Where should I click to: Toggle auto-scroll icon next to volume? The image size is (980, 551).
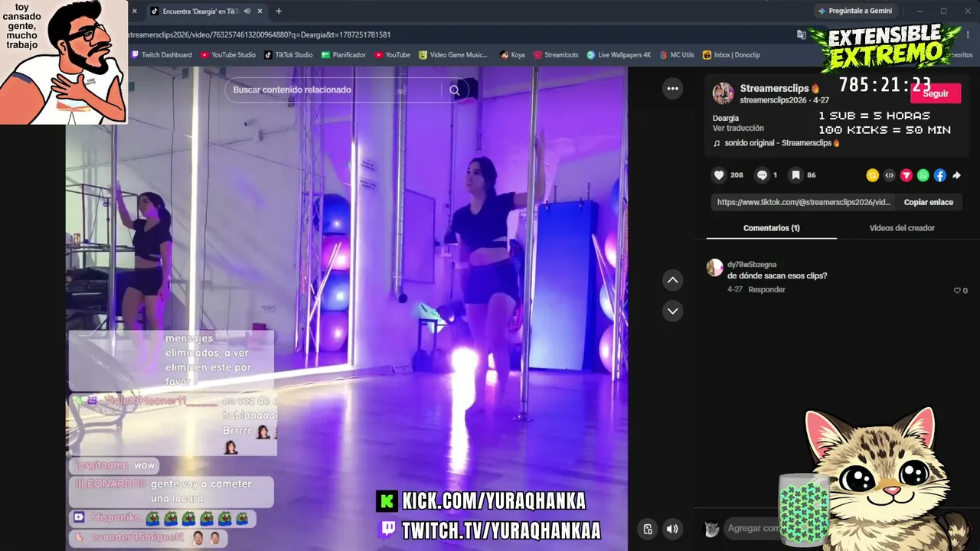click(648, 529)
